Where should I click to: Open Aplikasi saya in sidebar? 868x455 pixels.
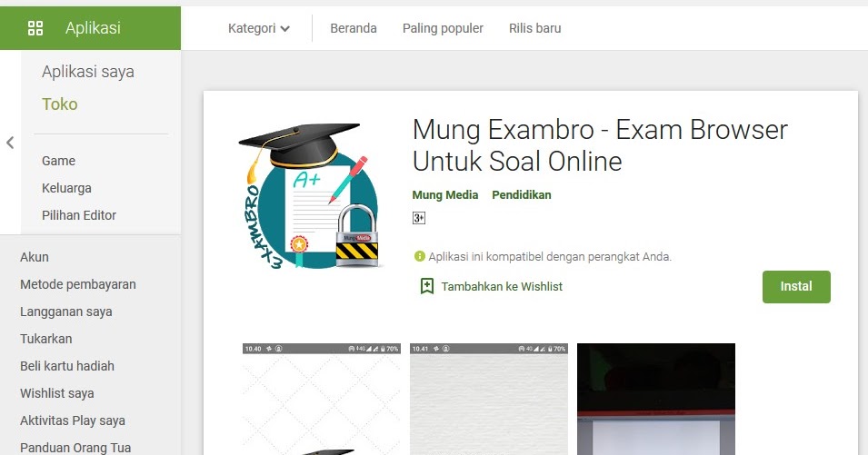88,72
